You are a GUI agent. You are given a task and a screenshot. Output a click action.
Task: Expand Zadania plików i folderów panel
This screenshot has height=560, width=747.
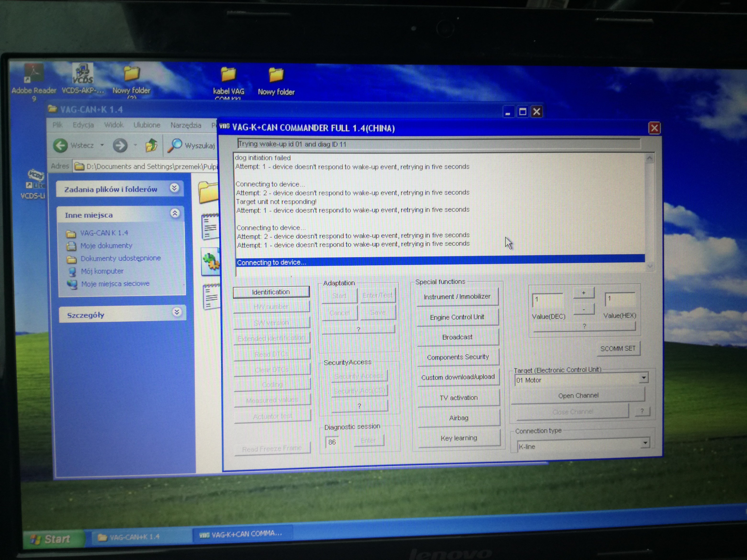pyautogui.click(x=174, y=188)
